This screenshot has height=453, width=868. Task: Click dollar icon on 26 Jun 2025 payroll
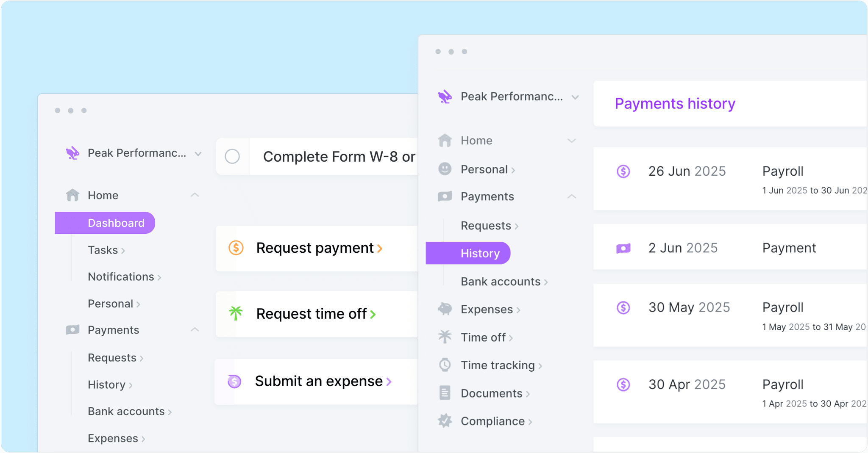tap(623, 171)
